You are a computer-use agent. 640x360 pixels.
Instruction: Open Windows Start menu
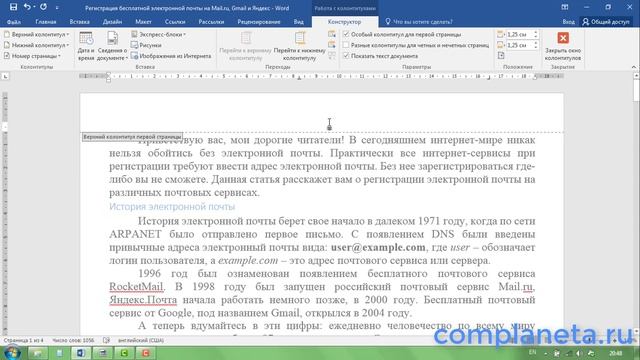[x=12, y=352]
